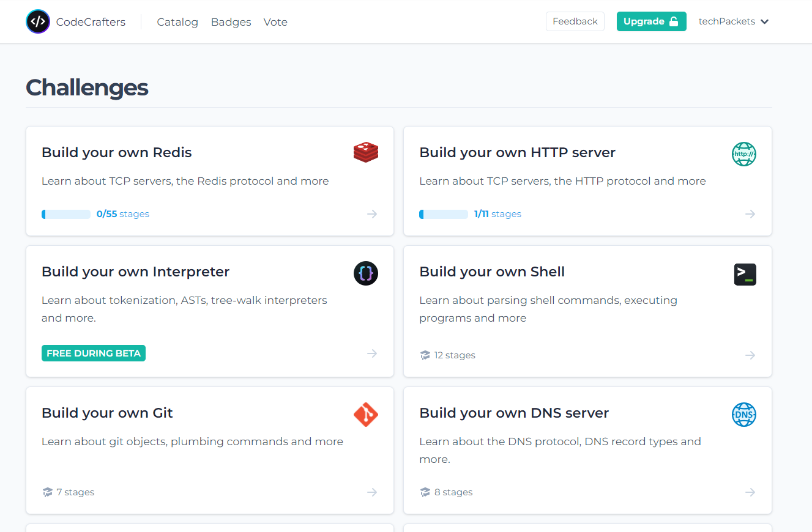Click the Interpreter curly braces icon
812x532 pixels.
pyautogui.click(x=366, y=273)
